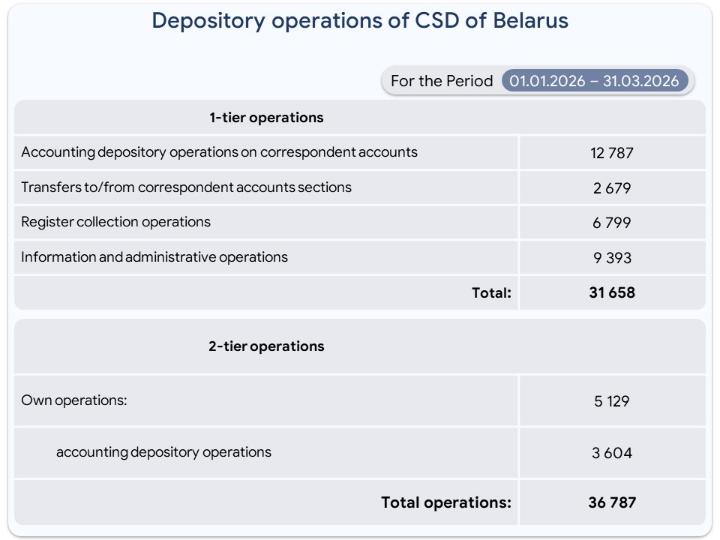The width and height of the screenshot is (720, 540).
Task: Select the "1-tier operations" section header
Action: (x=266, y=118)
